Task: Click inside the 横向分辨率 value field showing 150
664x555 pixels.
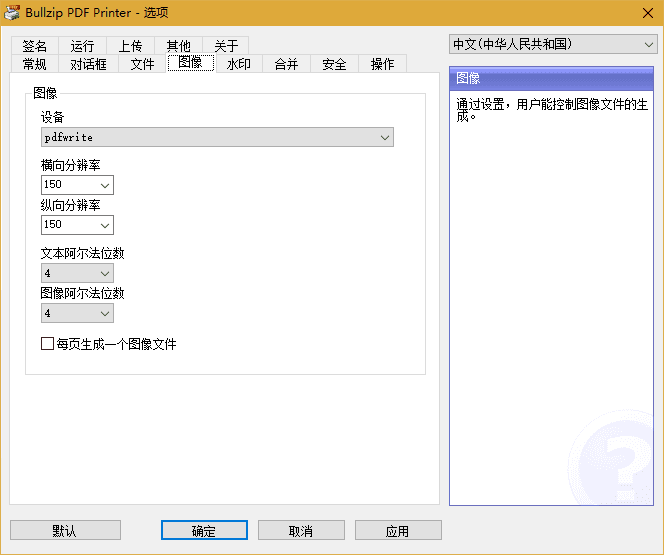Action: point(70,185)
